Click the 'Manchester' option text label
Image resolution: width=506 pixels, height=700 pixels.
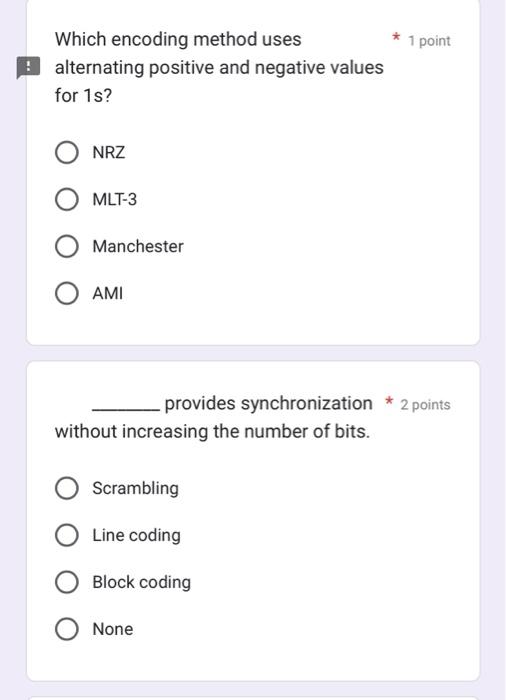point(138,246)
